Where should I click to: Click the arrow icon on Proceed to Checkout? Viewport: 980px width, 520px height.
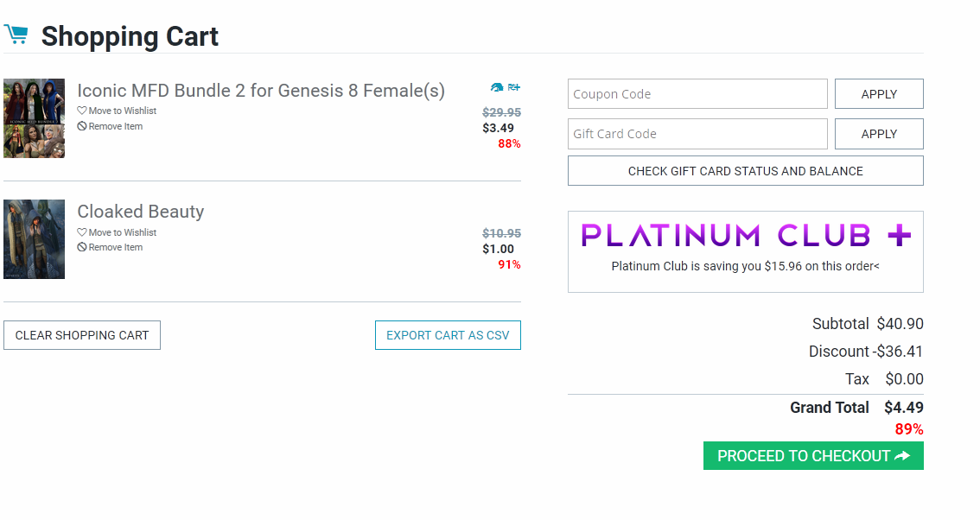tap(902, 456)
